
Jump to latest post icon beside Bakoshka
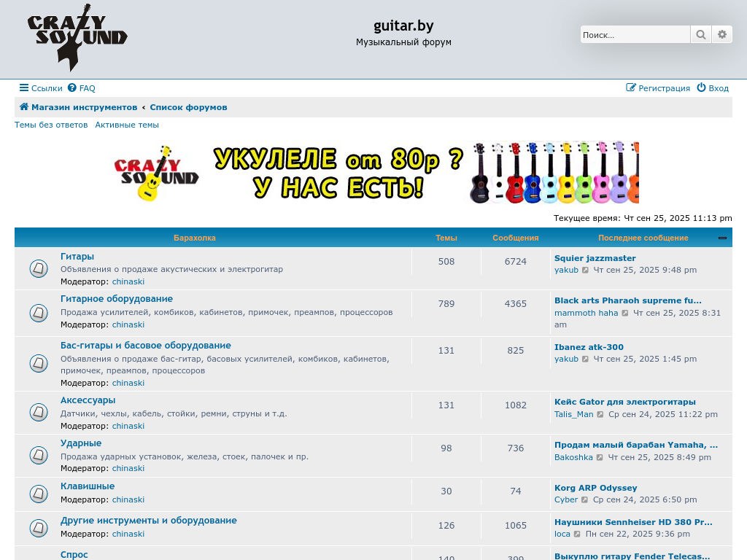pyautogui.click(x=600, y=458)
